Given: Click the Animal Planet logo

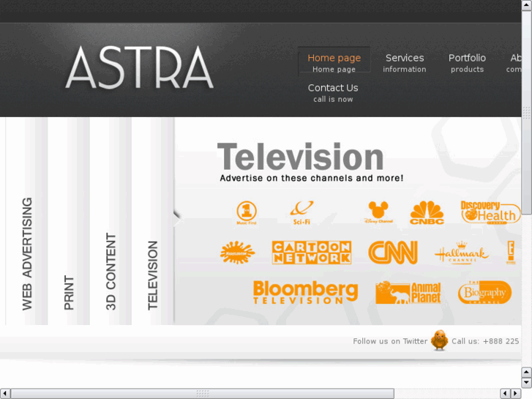Looking at the screenshot, I should pyautogui.click(x=408, y=292).
